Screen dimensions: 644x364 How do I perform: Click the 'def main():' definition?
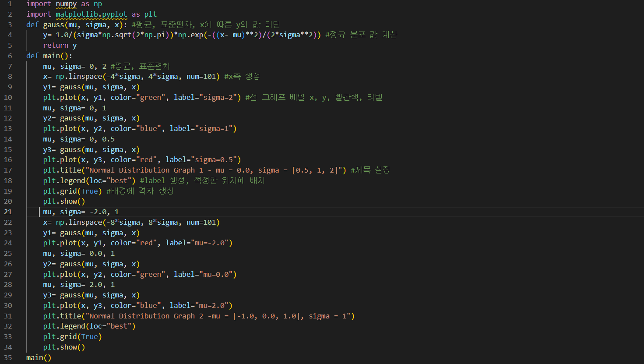point(49,56)
